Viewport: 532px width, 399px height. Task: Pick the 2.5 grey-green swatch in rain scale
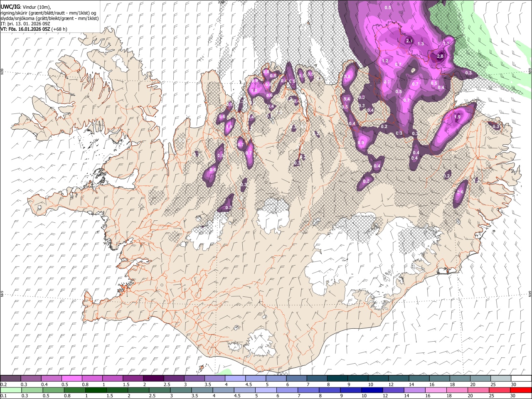pyautogui.click(x=159, y=390)
